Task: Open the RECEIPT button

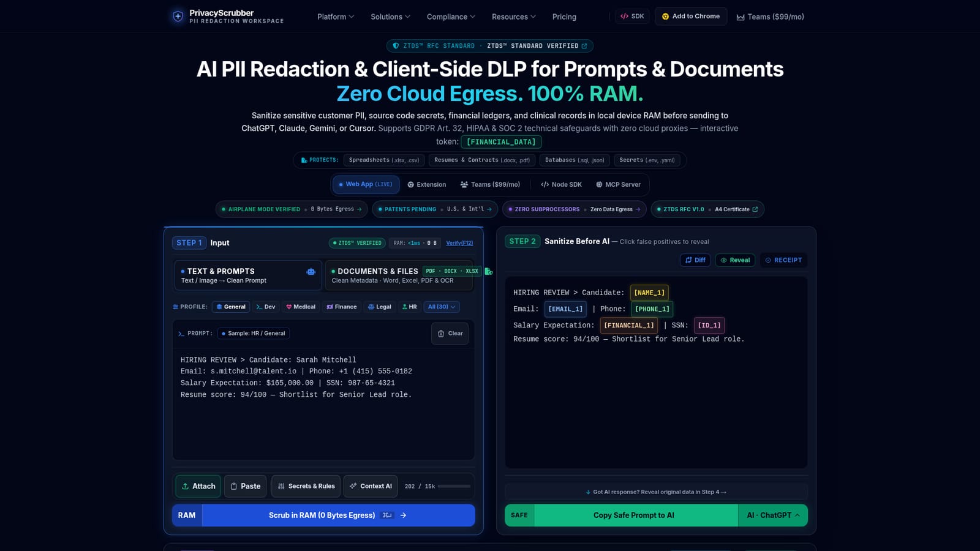Action: pyautogui.click(x=783, y=260)
